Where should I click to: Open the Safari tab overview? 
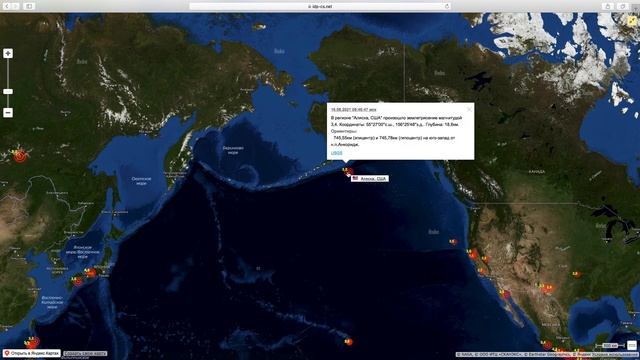[x=623, y=6]
